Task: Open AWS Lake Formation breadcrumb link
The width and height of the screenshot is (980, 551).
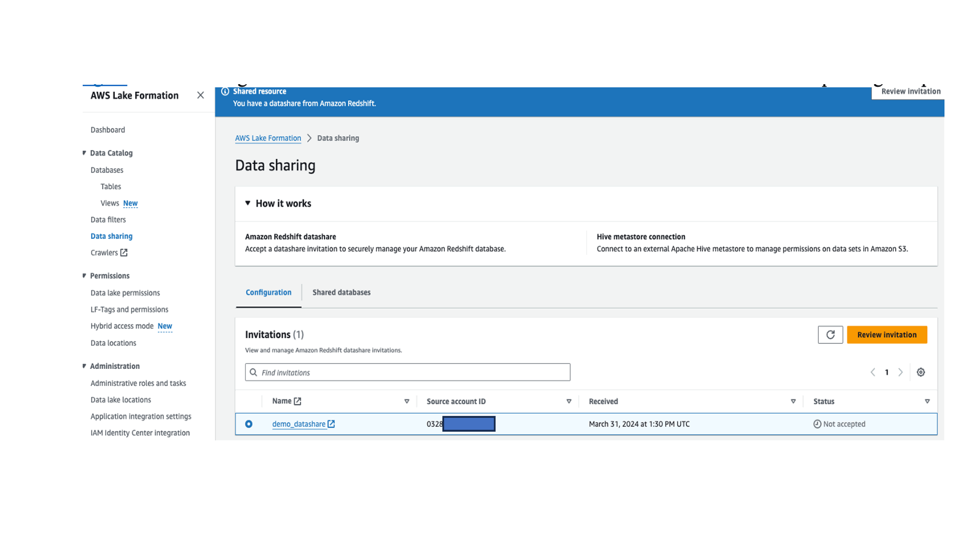Action: (268, 138)
